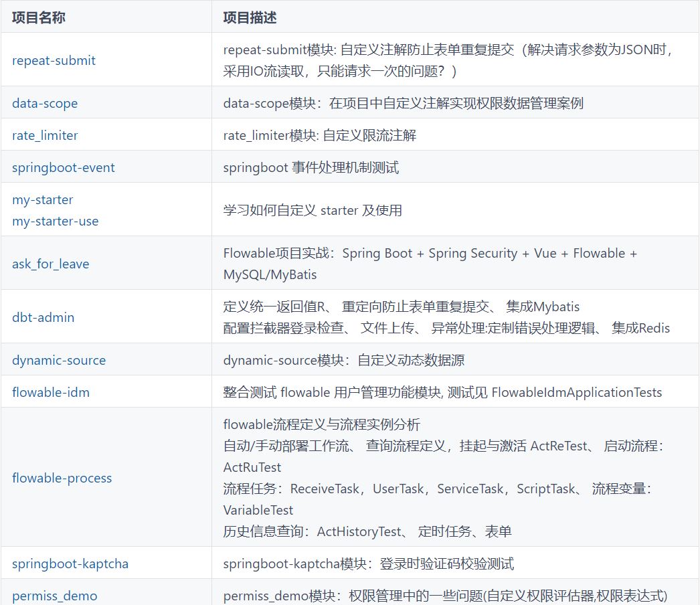
Task: Click the permiss_demo模块 description text
Action: [445, 596]
